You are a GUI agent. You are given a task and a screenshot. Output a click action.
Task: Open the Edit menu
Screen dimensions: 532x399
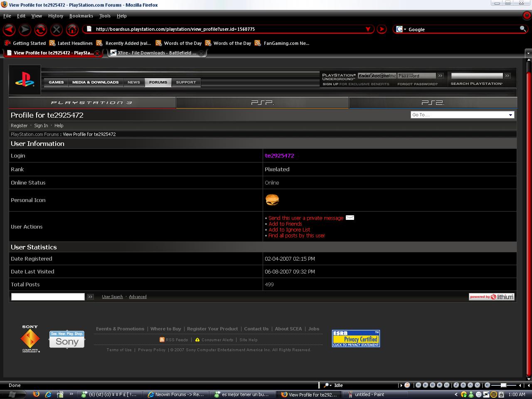[x=21, y=16]
